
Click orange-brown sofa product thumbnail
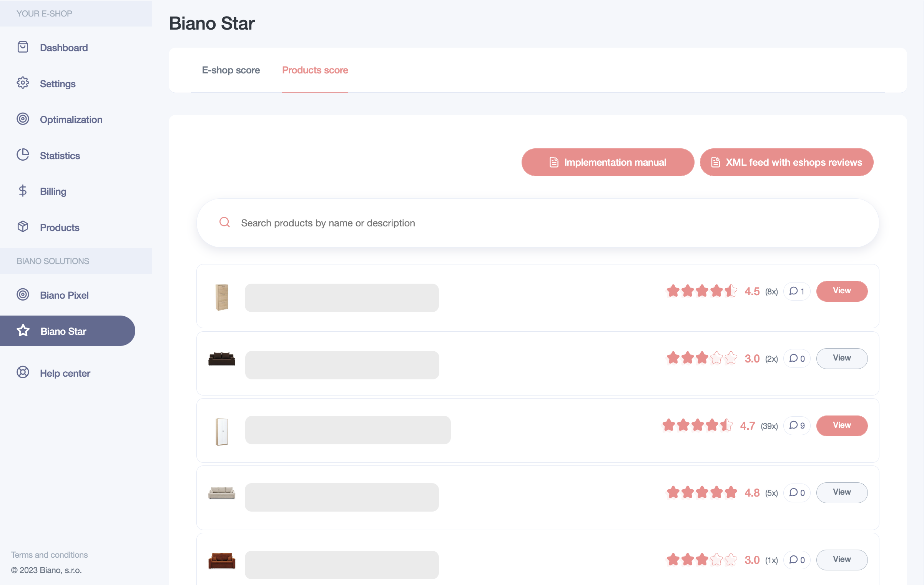[x=222, y=560]
